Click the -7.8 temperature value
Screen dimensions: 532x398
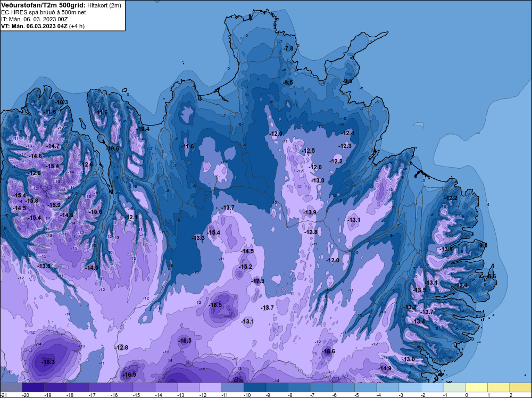pyautogui.click(x=288, y=48)
